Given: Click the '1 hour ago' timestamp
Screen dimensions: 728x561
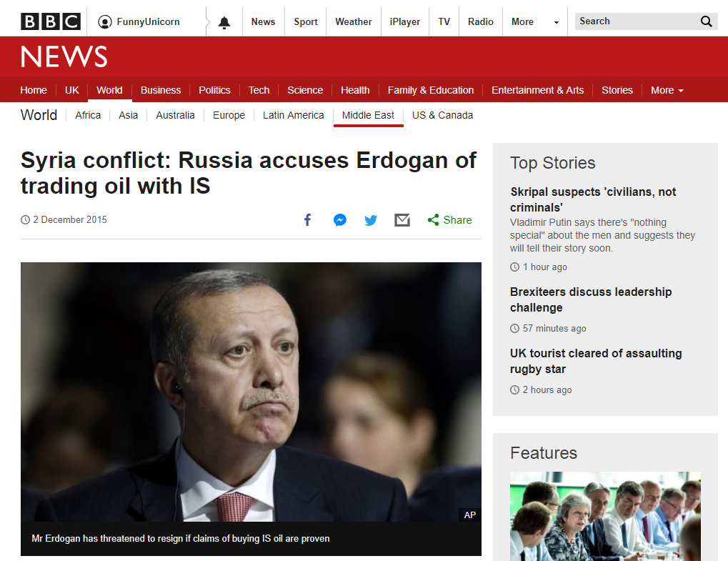Looking at the screenshot, I should pyautogui.click(x=544, y=267).
